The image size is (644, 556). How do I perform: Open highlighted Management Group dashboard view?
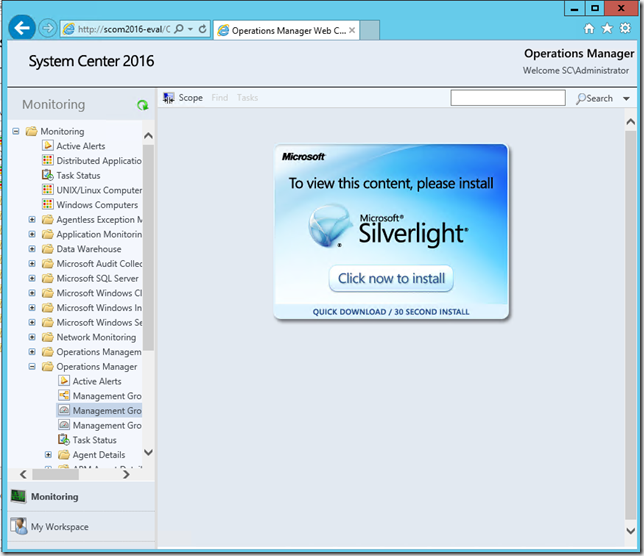pyautogui.click(x=99, y=411)
